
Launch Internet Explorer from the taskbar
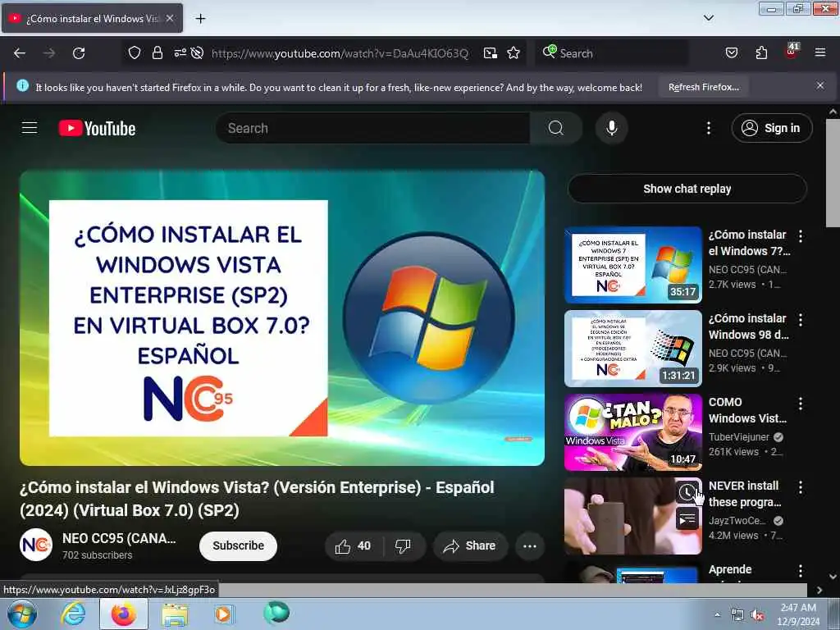73,614
